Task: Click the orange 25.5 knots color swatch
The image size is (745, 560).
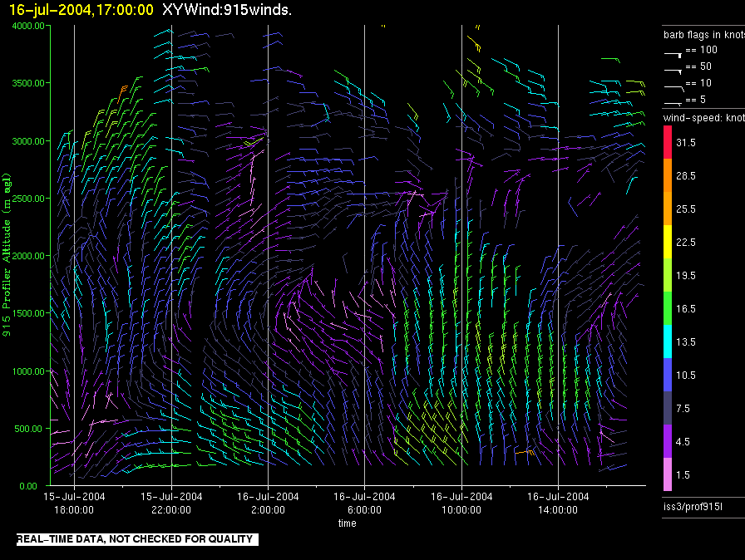Action: (x=668, y=209)
